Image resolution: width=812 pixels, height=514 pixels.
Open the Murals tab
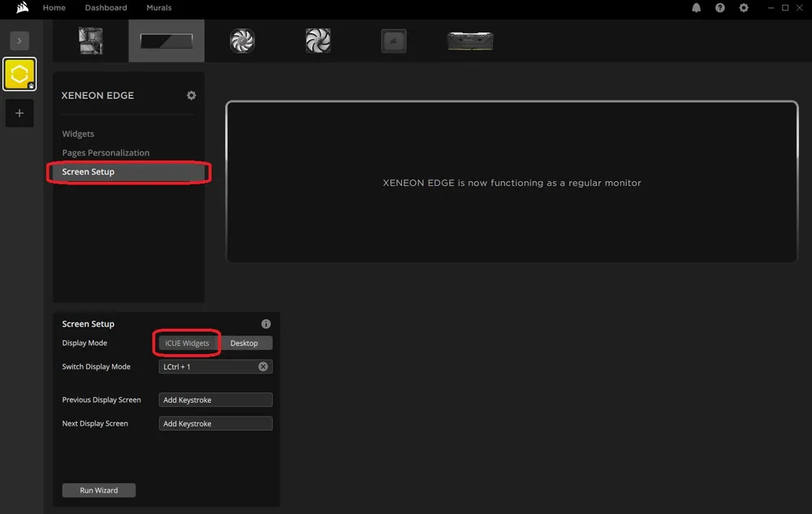pos(158,8)
